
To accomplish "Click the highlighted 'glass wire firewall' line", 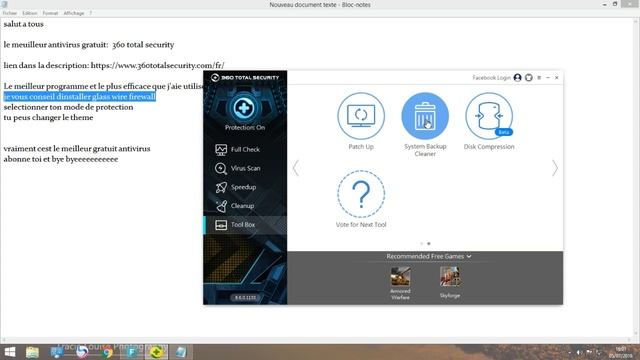I will [80, 97].
